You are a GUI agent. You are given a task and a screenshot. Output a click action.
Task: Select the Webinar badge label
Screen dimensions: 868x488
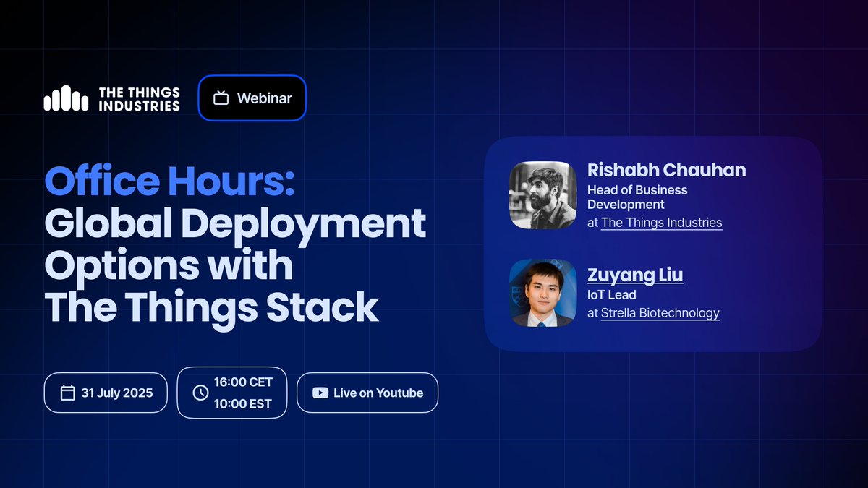(265, 98)
